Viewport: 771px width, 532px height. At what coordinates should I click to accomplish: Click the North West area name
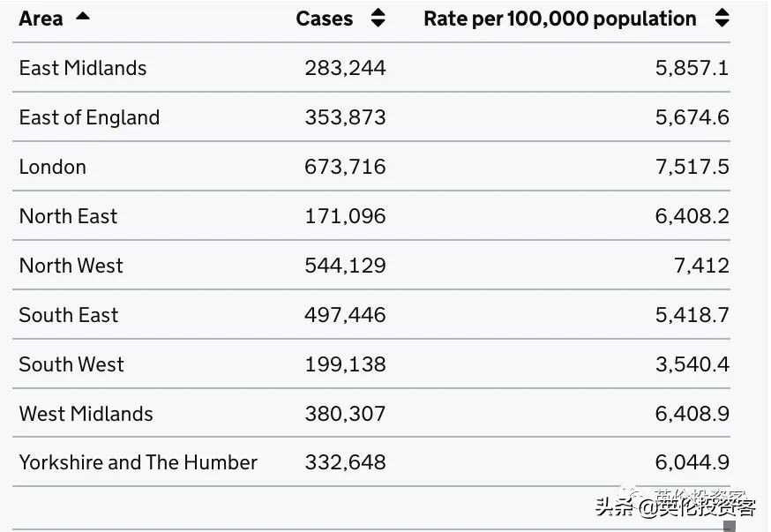tap(71, 266)
